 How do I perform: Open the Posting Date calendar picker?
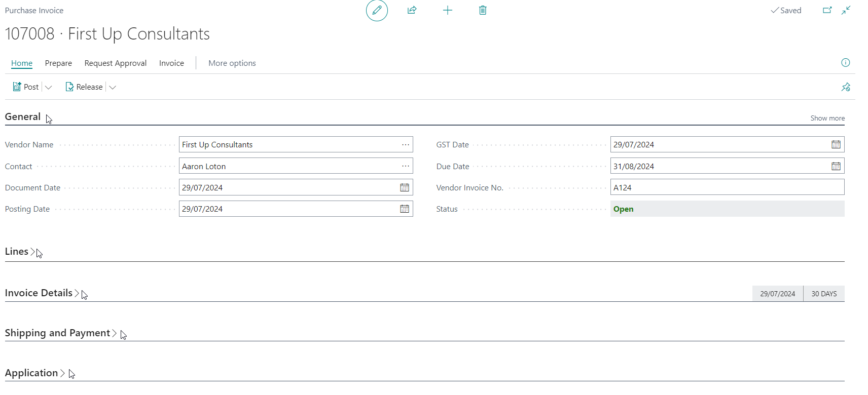tap(404, 209)
